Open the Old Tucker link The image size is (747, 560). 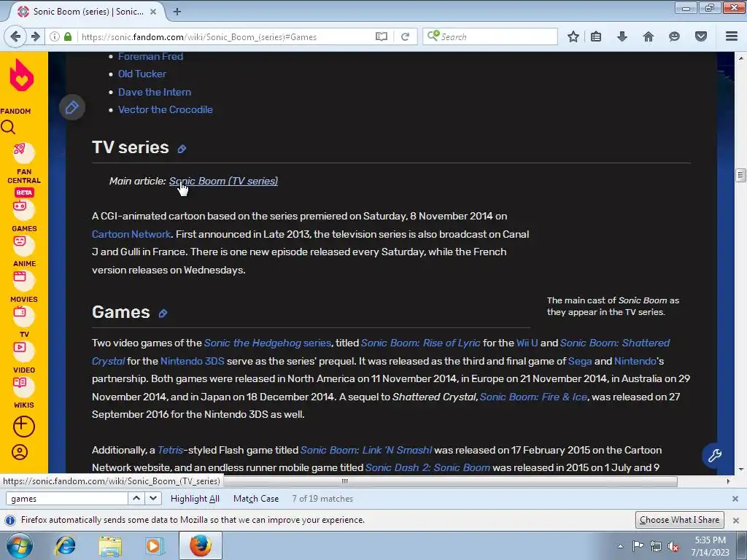pos(142,74)
